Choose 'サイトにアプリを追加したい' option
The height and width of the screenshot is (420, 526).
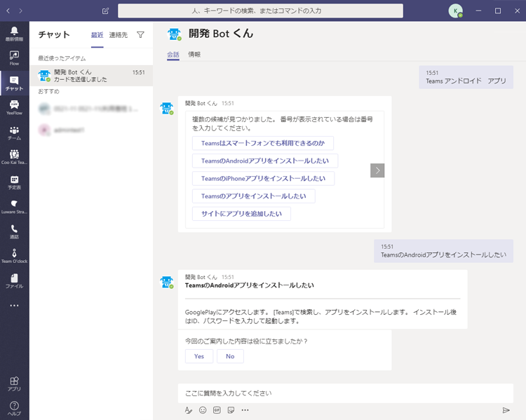click(x=241, y=214)
